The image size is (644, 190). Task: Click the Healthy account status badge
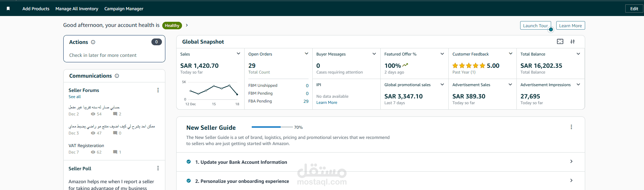(172, 26)
